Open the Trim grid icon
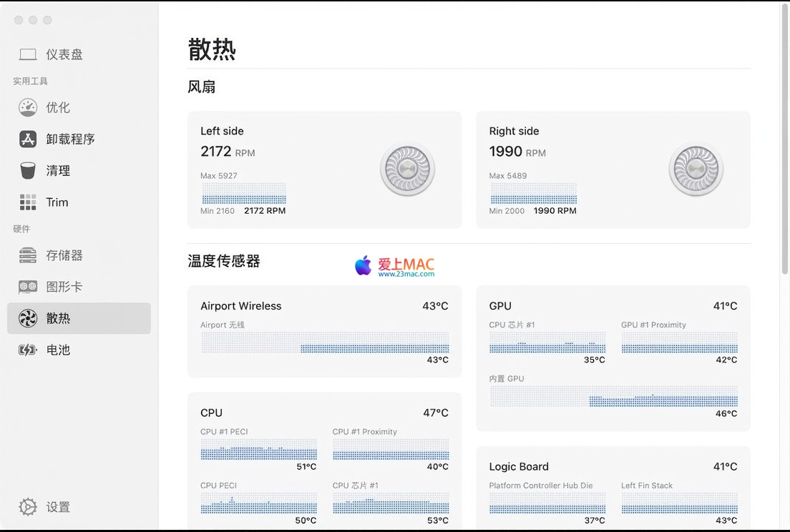The width and height of the screenshot is (790, 532). pos(28,202)
